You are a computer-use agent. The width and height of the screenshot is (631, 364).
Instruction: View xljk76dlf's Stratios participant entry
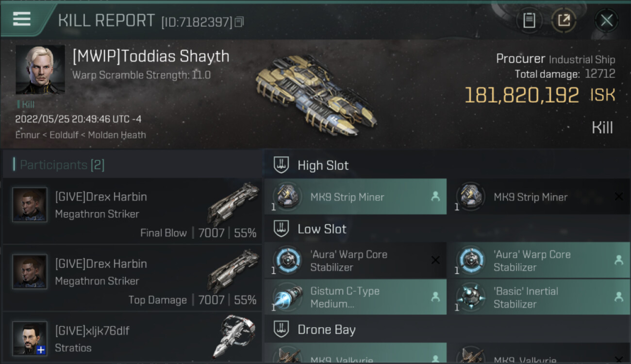[x=132, y=338]
